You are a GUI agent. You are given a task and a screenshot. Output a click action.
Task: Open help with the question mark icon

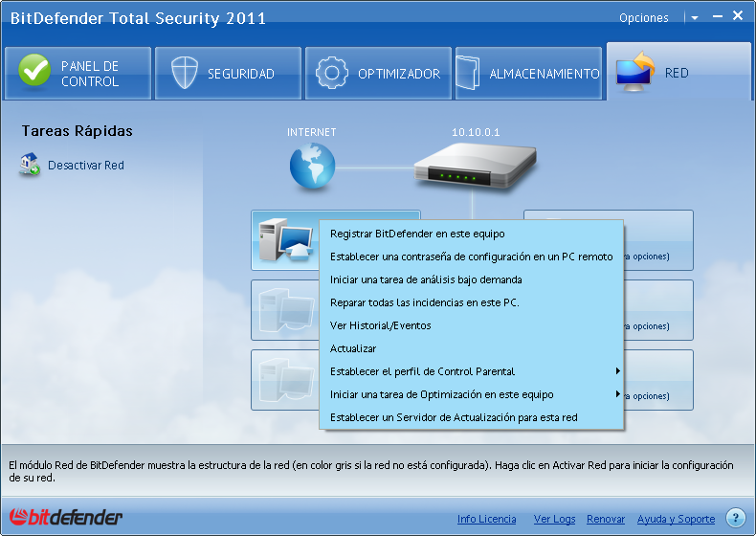(735, 518)
